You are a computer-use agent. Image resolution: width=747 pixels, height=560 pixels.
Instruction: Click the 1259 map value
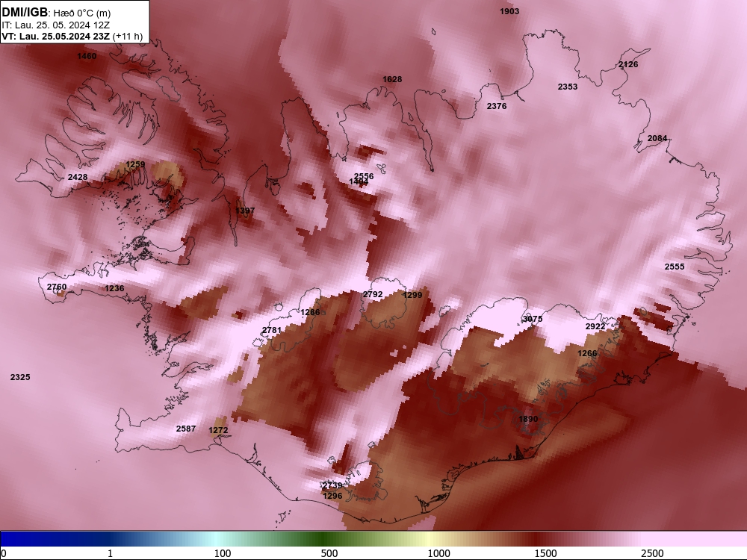[135, 164]
